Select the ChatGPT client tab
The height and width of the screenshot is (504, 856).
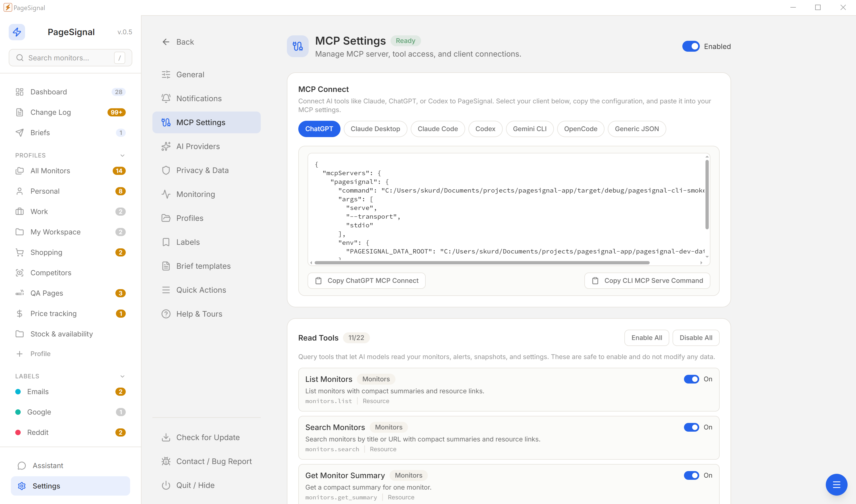[x=319, y=129]
